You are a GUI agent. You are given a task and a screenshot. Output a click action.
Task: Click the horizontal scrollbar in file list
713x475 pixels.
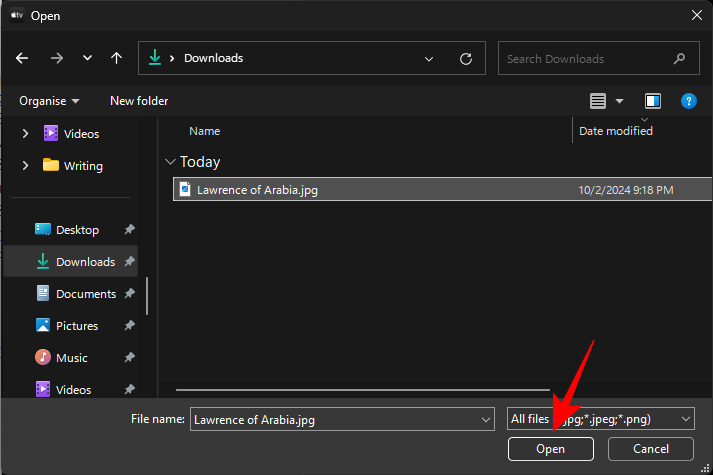point(362,389)
